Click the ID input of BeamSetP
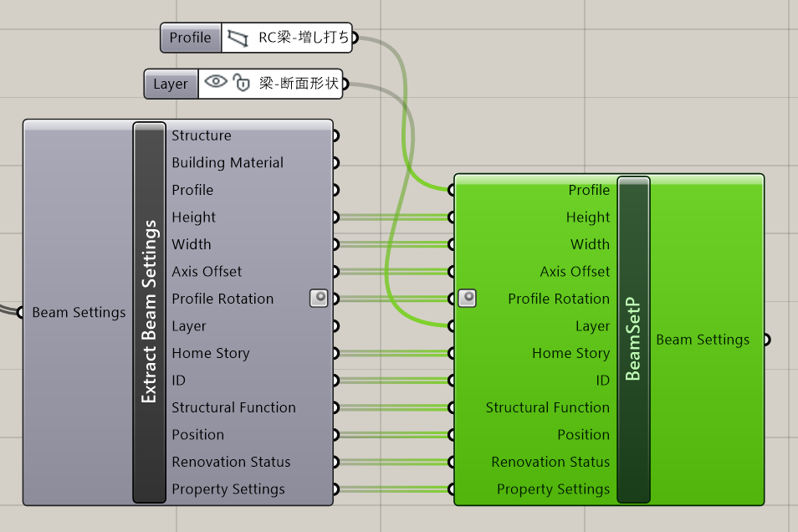 602,381
